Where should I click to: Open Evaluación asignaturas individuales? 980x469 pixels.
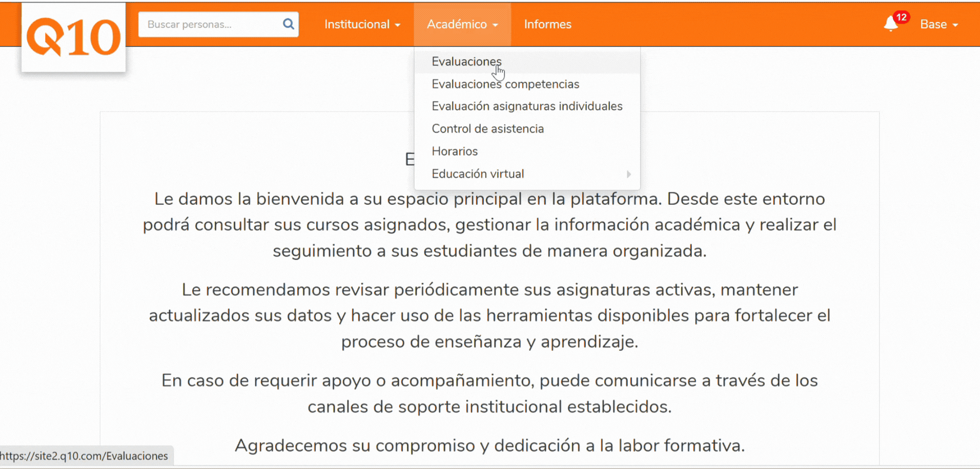(527, 106)
